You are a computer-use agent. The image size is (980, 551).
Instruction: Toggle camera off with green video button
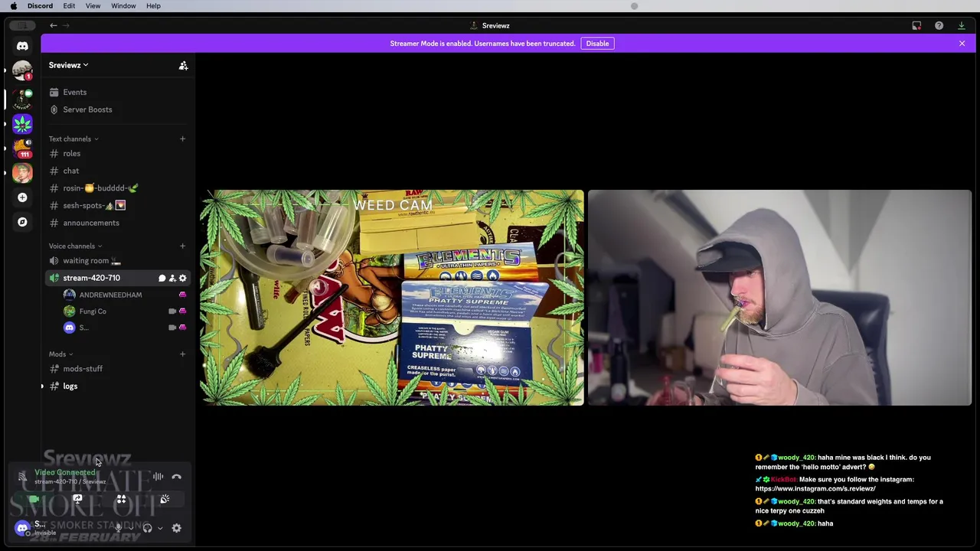coord(34,499)
